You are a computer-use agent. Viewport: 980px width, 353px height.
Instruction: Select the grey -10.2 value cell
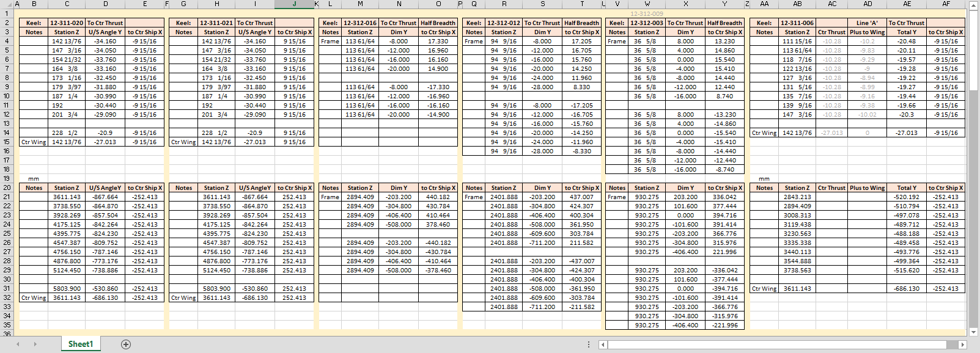click(x=868, y=42)
